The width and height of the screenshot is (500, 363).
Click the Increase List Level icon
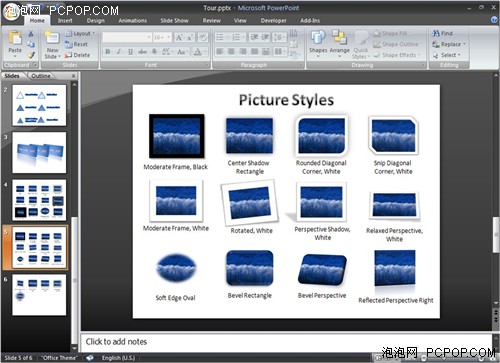coord(266,37)
